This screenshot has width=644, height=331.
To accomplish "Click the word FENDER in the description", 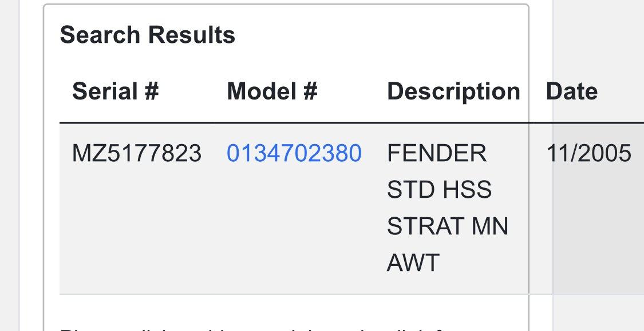I will [x=437, y=153].
